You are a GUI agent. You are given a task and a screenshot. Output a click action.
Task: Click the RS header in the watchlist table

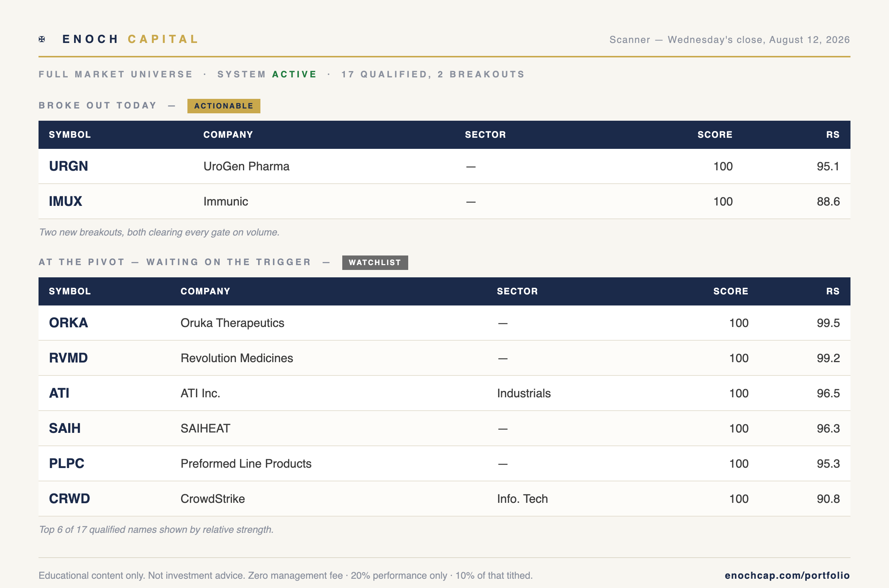click(833, 291)
